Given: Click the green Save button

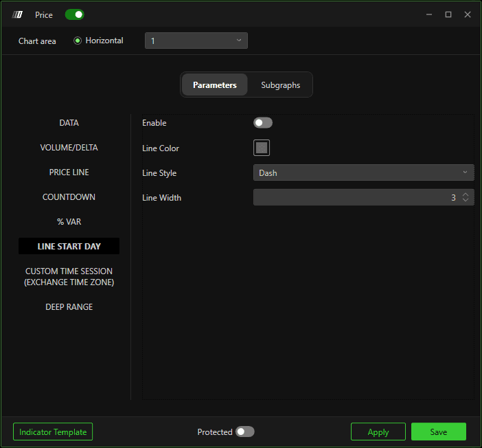Looking at the screenshot, I should coord(439,432).
